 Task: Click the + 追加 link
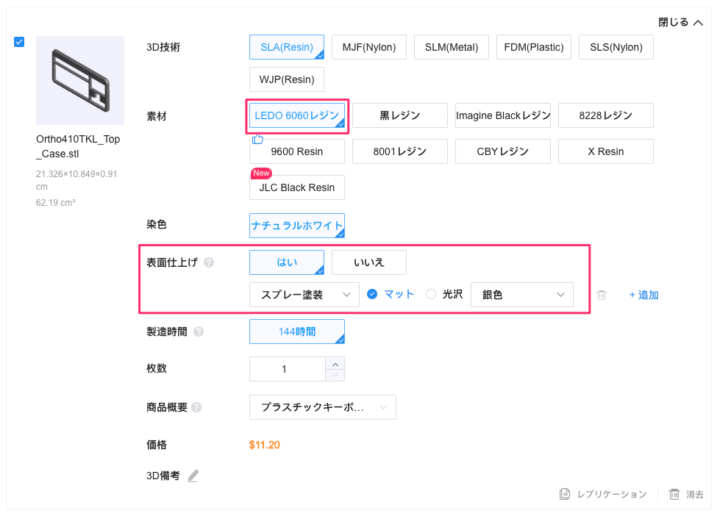coord(643,295)
